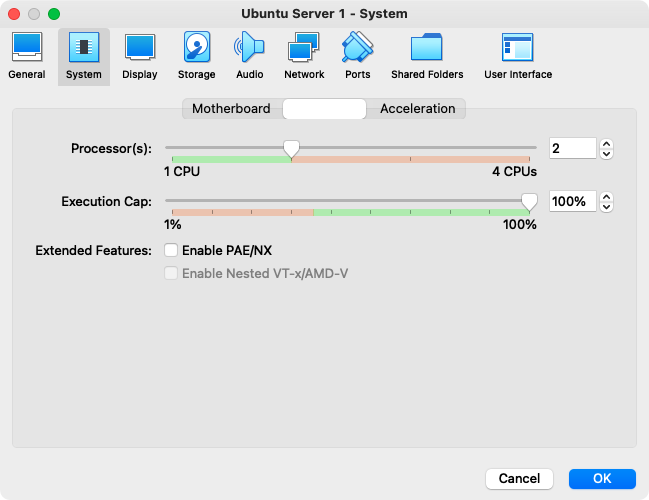Click the Execution Cap stepper arrows
Viewport: 649px width, 500px height.
606,202
